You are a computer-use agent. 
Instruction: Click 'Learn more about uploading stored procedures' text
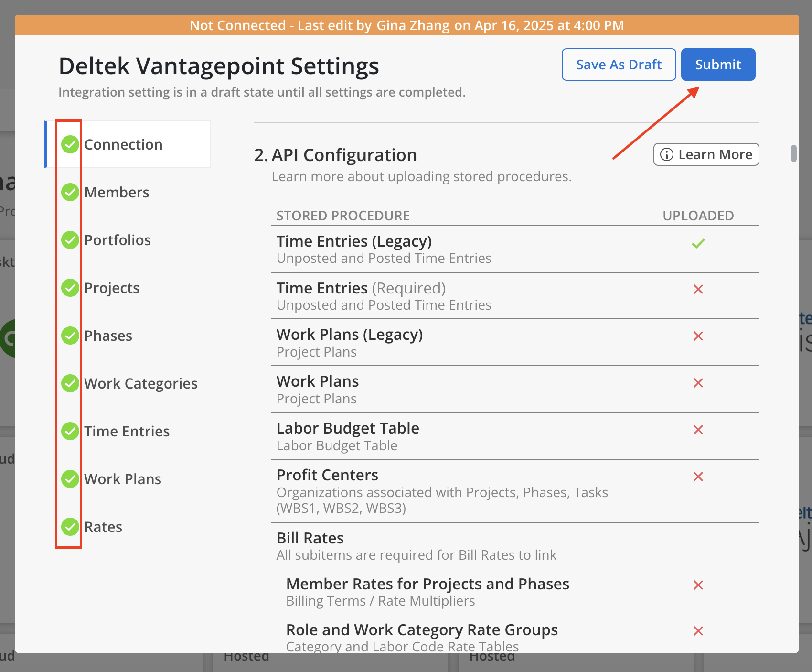tap(422, 177)
